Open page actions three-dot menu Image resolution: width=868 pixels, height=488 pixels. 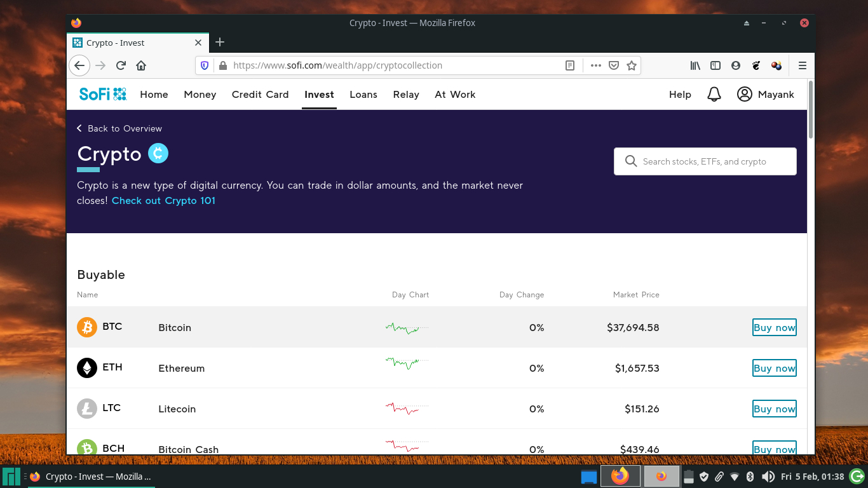click(x=595, y=65)
